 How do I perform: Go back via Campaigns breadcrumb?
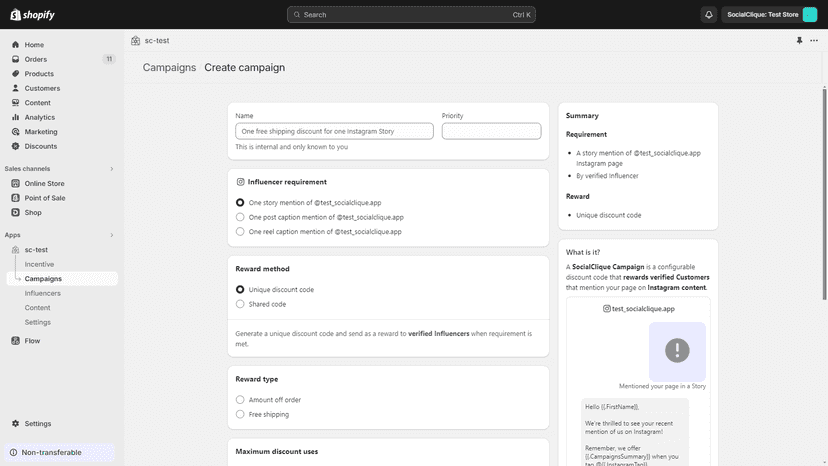[x=169, y=68]
